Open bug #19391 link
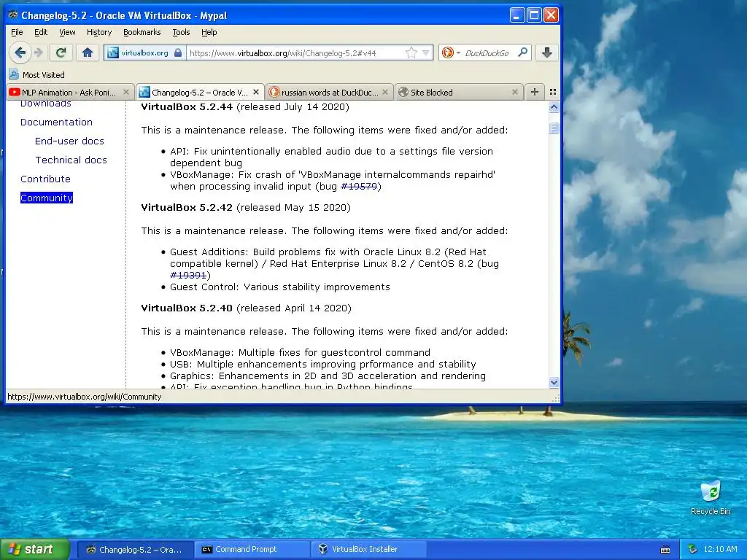This screenshot has width=747, height=560. coord(188,275)
